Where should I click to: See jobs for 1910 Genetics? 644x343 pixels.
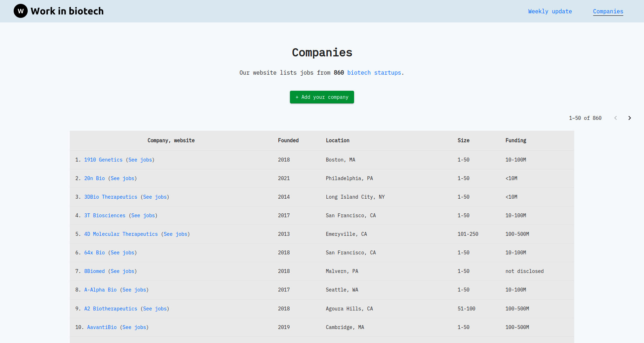[140, 160]
